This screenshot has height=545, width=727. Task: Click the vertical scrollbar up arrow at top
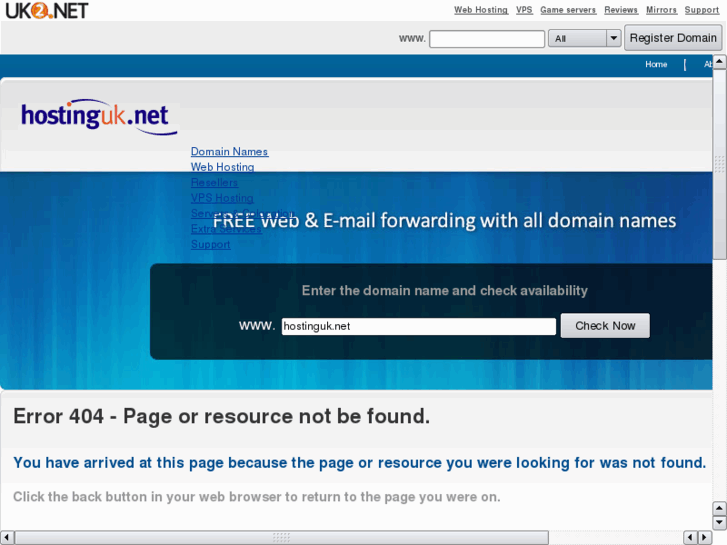(x=719, y=61)
